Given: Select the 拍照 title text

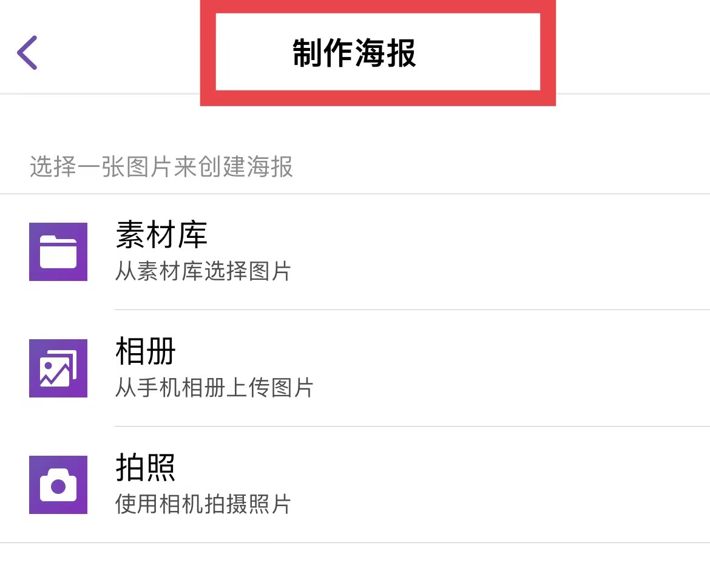Looking at the screenshot, I should (146, 468).
